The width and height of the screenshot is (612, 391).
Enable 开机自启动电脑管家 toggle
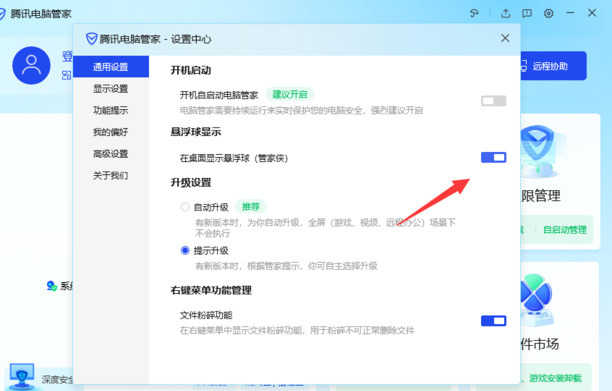(x=494, y=101)
